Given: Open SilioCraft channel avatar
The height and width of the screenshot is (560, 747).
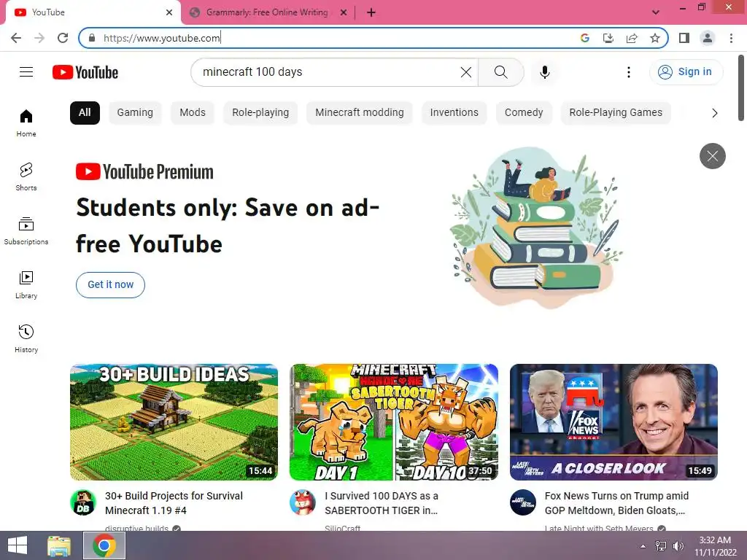Looking at the screenshot, I should 303,502.
